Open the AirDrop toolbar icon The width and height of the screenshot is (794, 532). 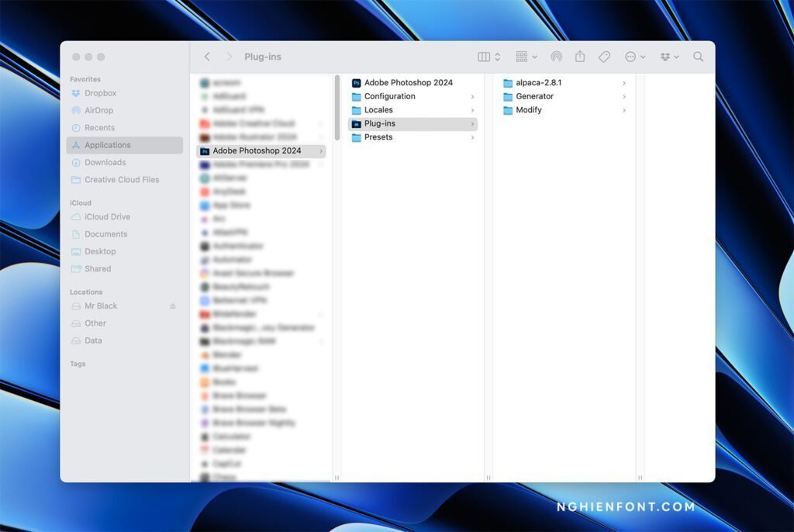tap(556, 57)
